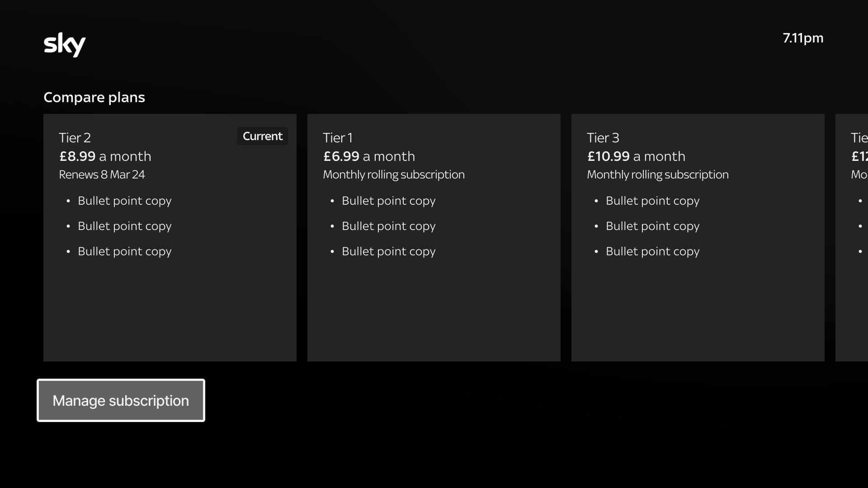Click Tier 3 Monthly rolling subscription text

tap(657, 174)
